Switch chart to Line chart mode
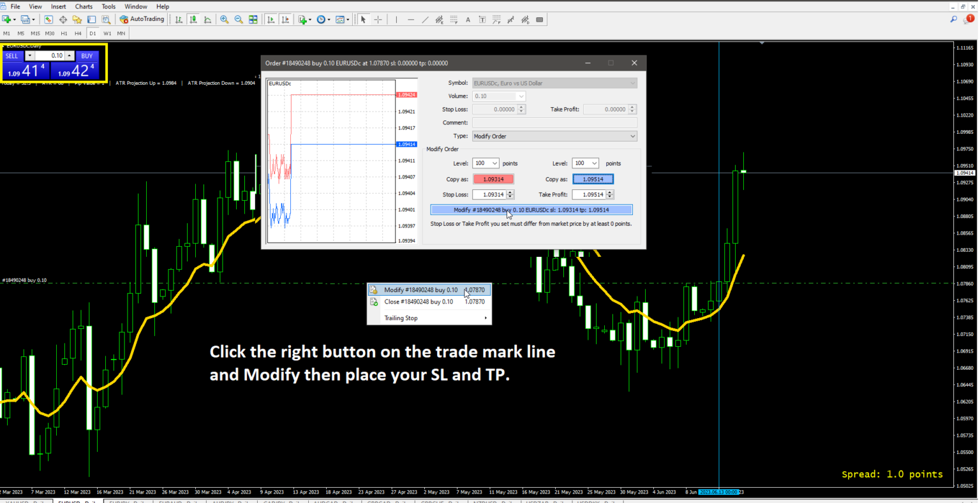Image resolution: width=980 pixels, height=503 pixels. click(x=207, y=19)
